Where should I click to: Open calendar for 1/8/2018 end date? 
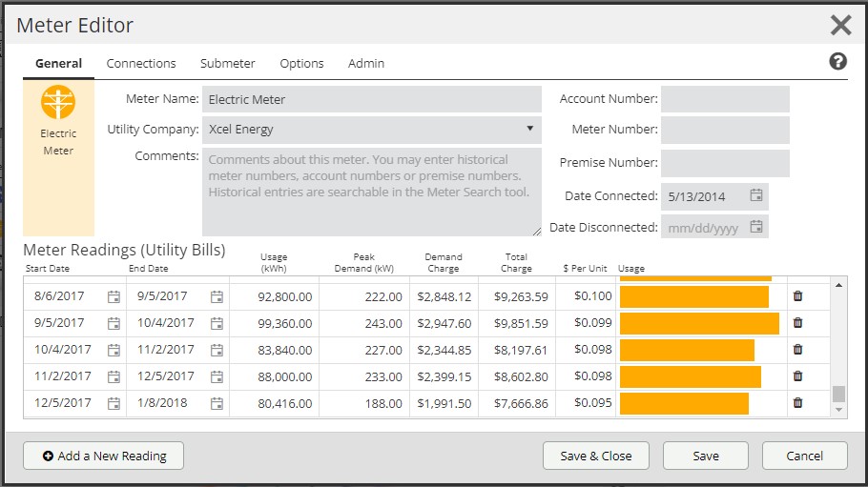[x=217, y=403]
